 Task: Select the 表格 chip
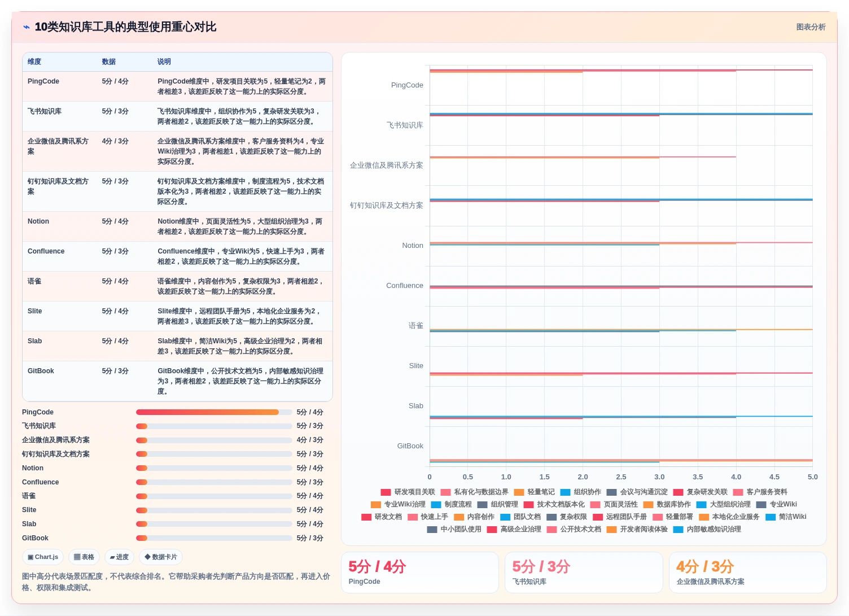click(x=84, y=557)
